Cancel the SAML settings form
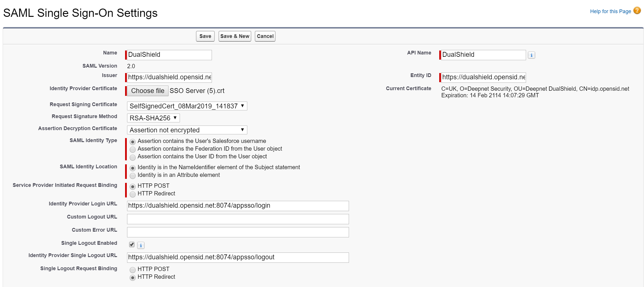 (265, 36)
